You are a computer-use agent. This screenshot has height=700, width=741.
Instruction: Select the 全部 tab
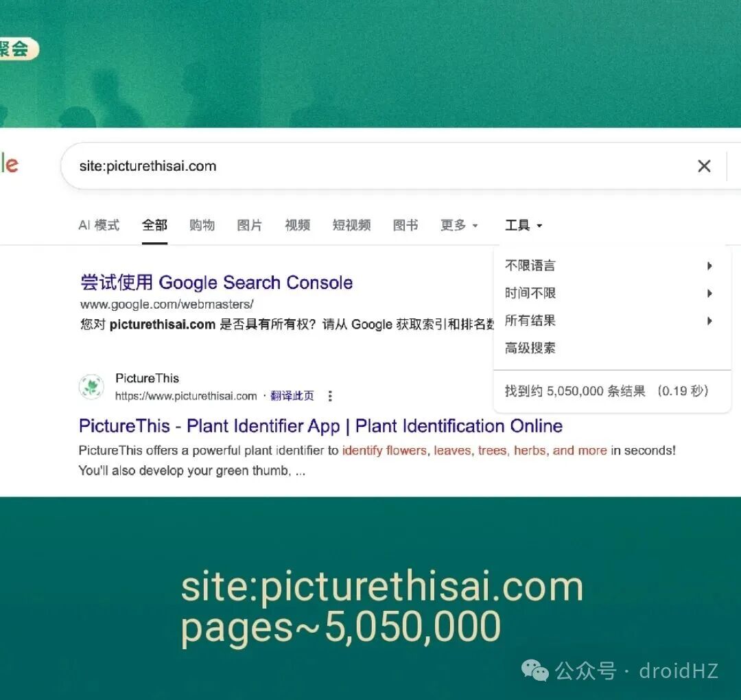(154, 225)
